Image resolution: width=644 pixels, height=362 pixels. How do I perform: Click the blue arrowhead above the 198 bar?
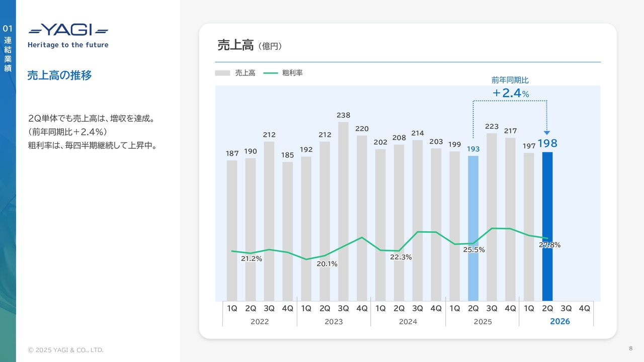pos(547,133)
